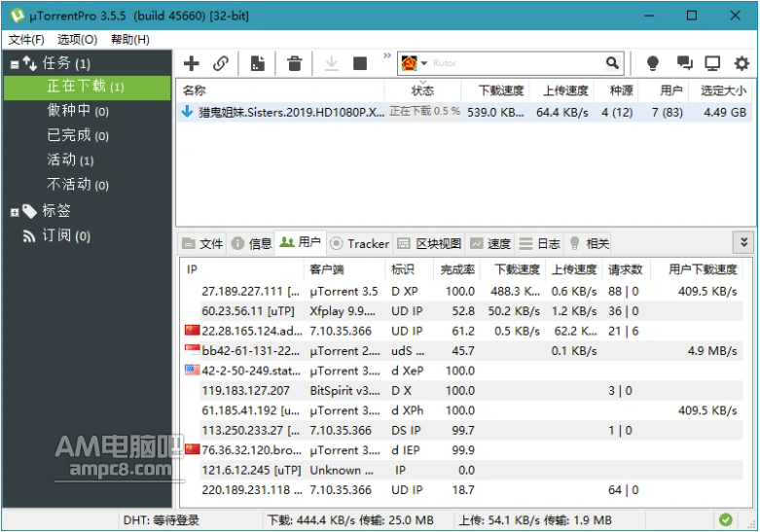
Task: Select the 猎鬼姐妹.Sisters.2019 torrent row
Action: pyautogui.click(x=464, y=113)
